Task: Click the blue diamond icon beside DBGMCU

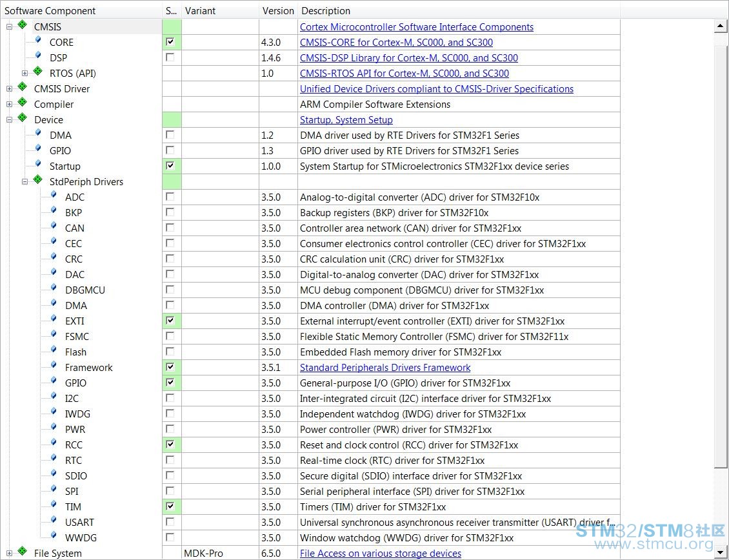Action: tap(54, 288)
